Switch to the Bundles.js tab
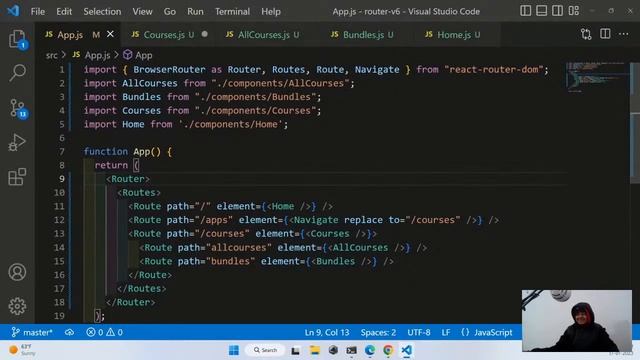The image size is (640, 360). click(x=362, y=35)
